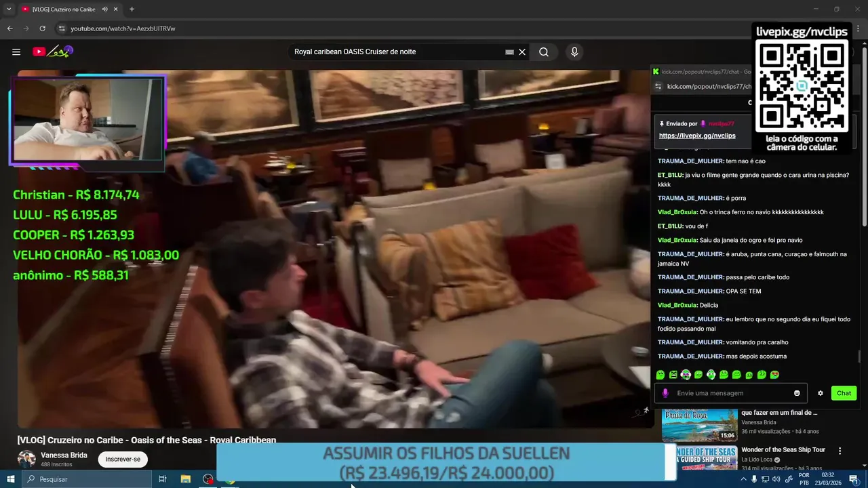
Task: Subscribe with Inscrever-se button
Action: tap(123, 459)
